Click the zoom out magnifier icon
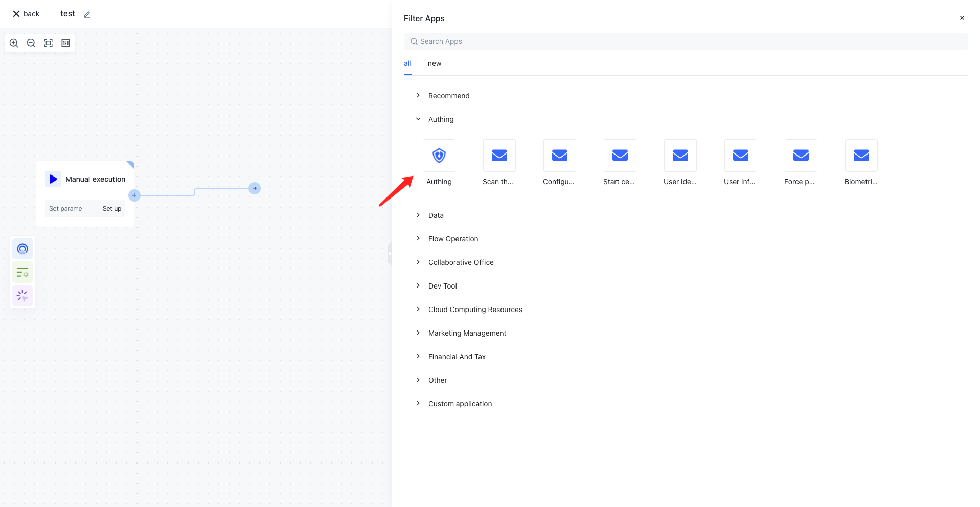 click(x=31, y=43)
